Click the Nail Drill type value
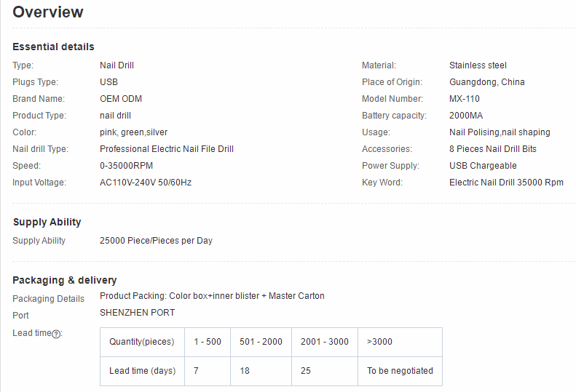The width and height of the screenshot is (576, 392). pyautogui.click(x=117, y=65)
